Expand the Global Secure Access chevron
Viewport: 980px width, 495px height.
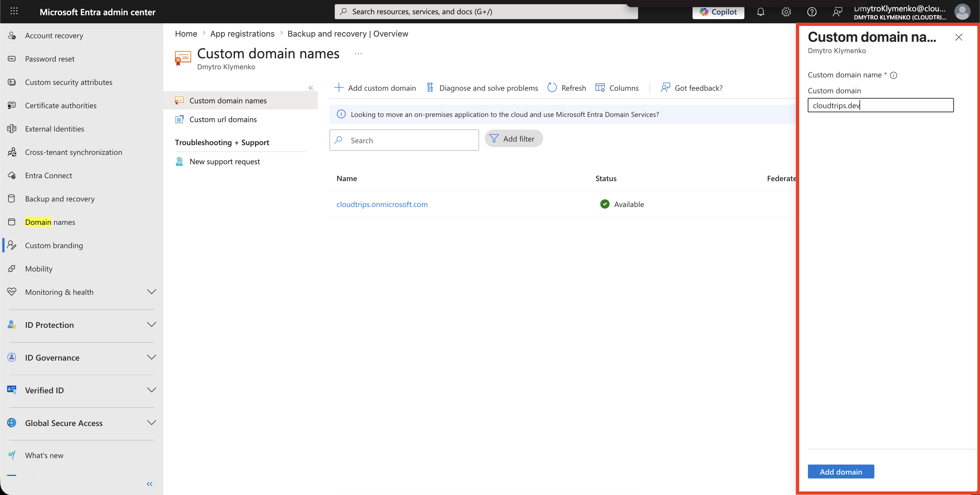tap(151, 422)
